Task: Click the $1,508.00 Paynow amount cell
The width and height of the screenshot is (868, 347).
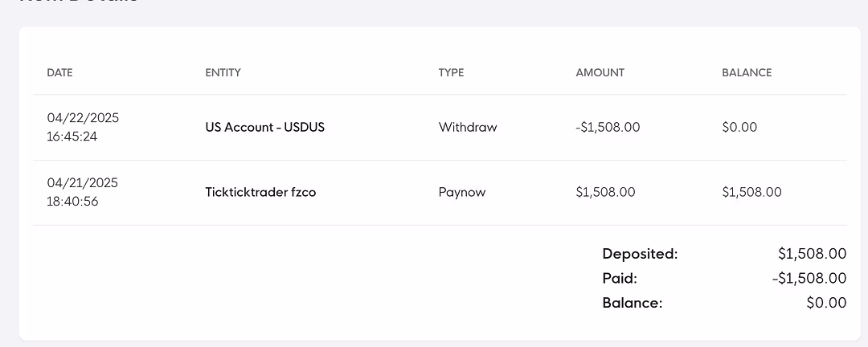Action: (x=606, y=193)
